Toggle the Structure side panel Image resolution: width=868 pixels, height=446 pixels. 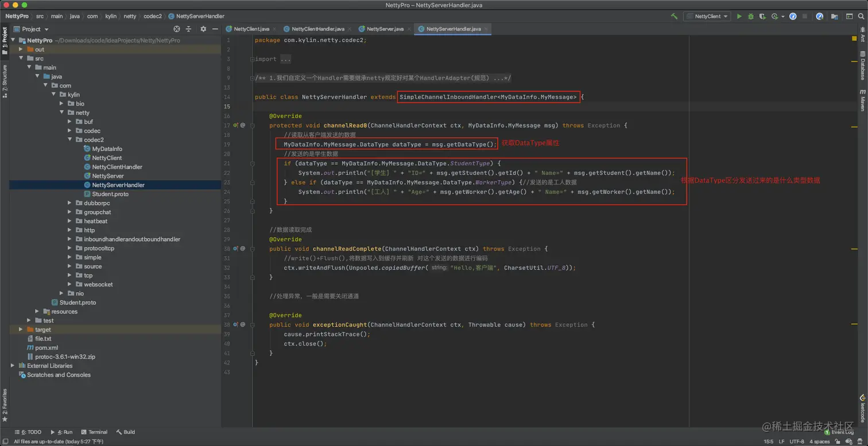(x=5, y=81)
